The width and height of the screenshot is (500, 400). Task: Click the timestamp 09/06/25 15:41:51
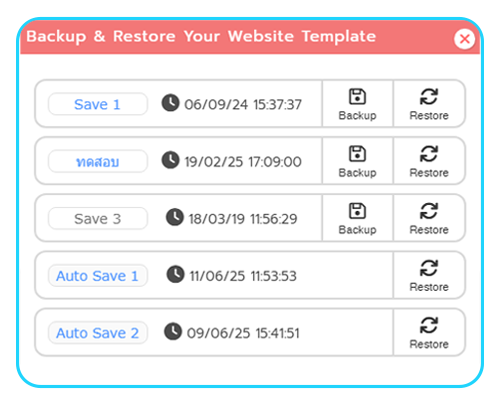click(x=243, y=333)
